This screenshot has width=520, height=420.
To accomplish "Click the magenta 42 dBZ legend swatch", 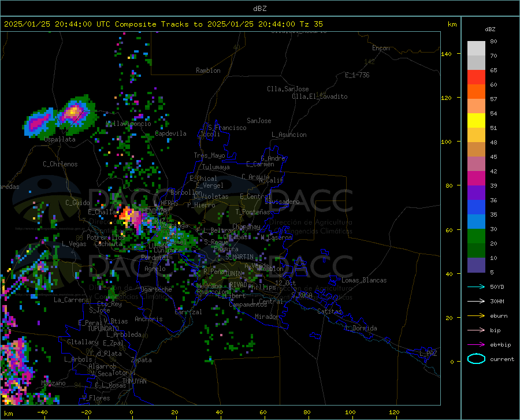I will pos(476,179).
